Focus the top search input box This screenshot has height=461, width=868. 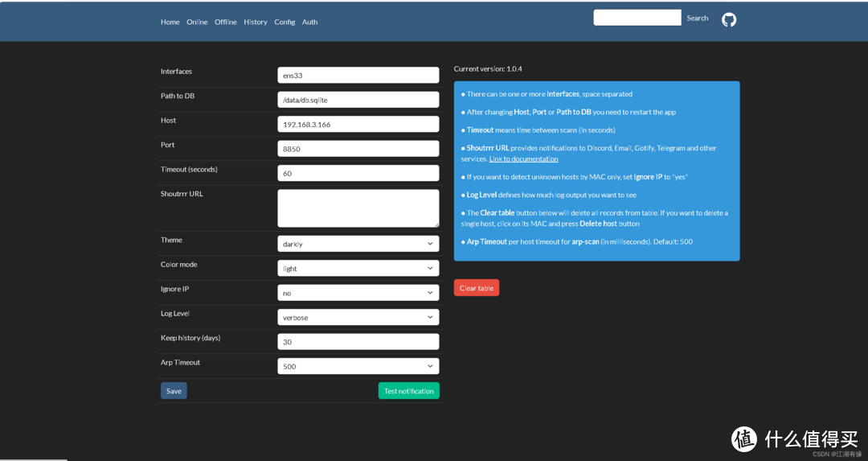pyautogui.click(x=637, y=18)
